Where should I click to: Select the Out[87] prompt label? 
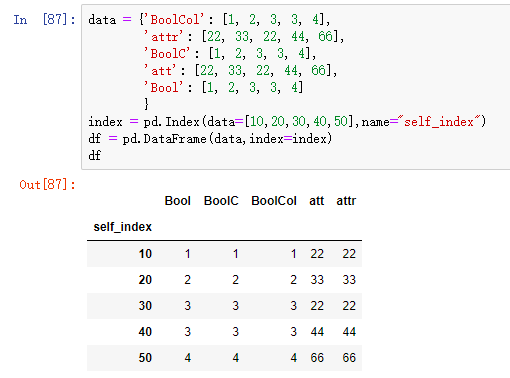48,184
